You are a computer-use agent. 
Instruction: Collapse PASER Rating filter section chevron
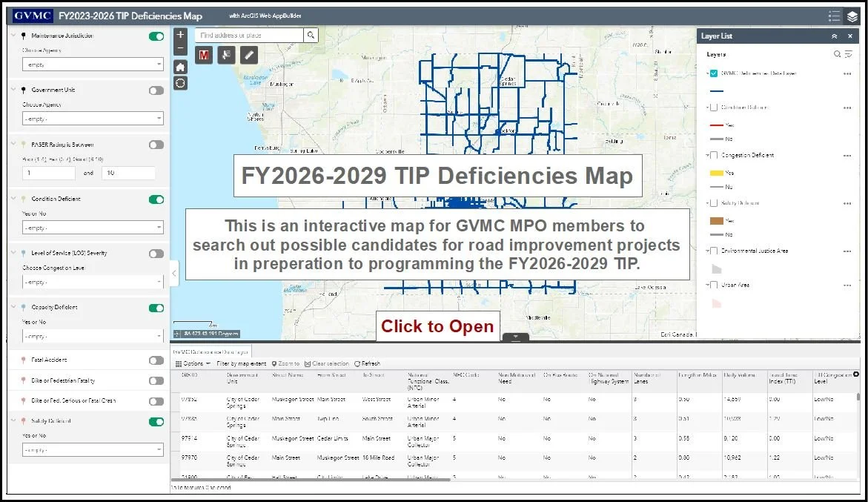[x=13, y=144]
